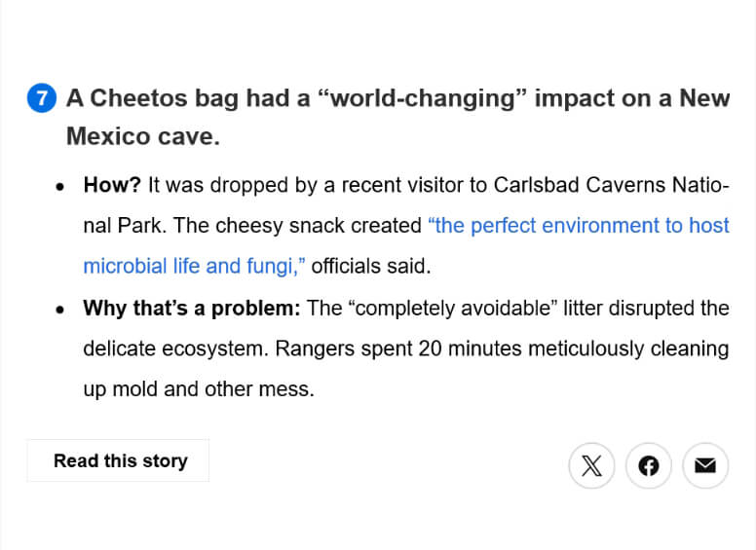Click the blue number 7 badge

pos(42,98)
